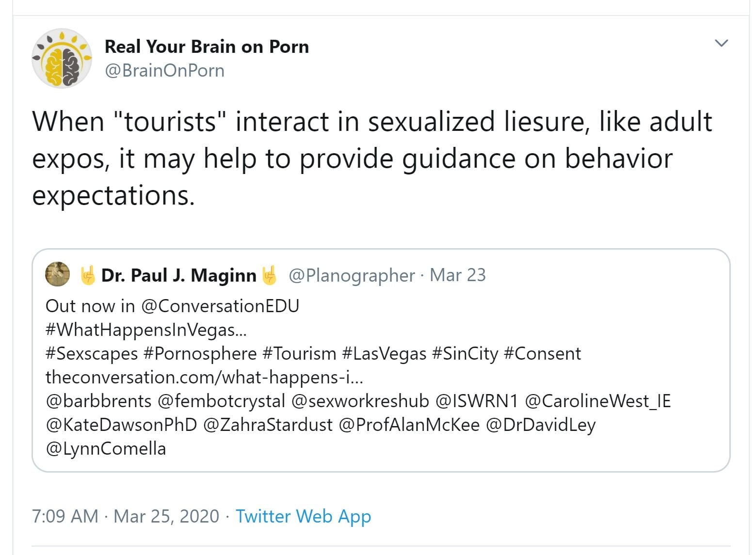The width and height of the screenshot is (756, 555).
Task: Open the Real Your Brain on Porn profile name
Action: 207,47
